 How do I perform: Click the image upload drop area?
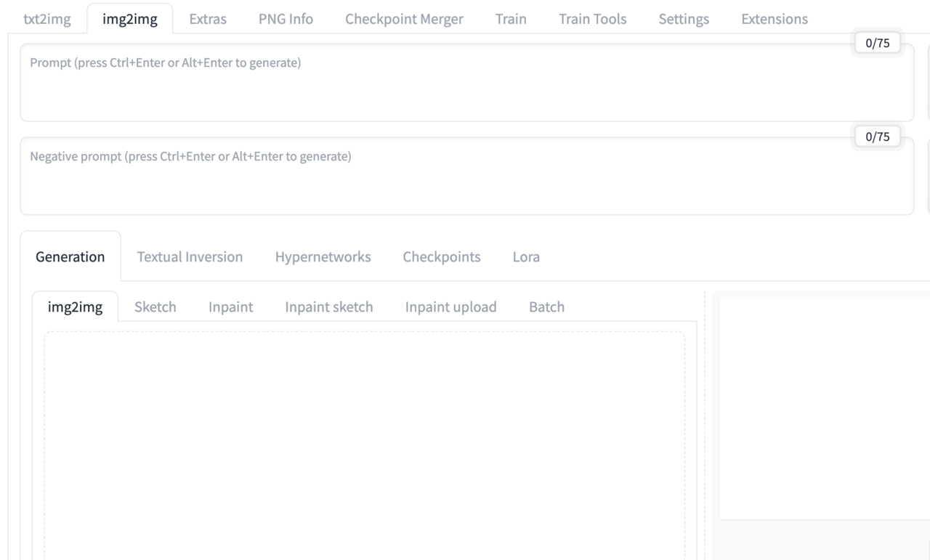[x=365, y=445]
